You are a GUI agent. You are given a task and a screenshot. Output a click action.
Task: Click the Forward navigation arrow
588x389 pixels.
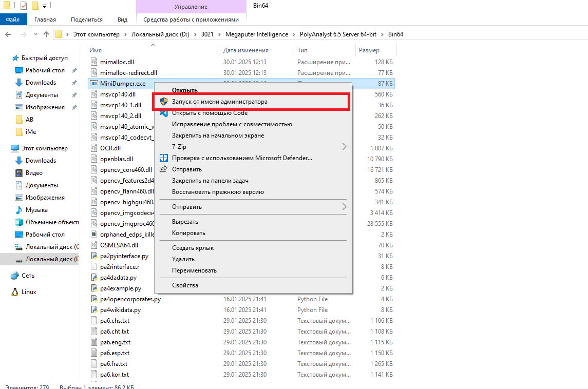[23, 34]
